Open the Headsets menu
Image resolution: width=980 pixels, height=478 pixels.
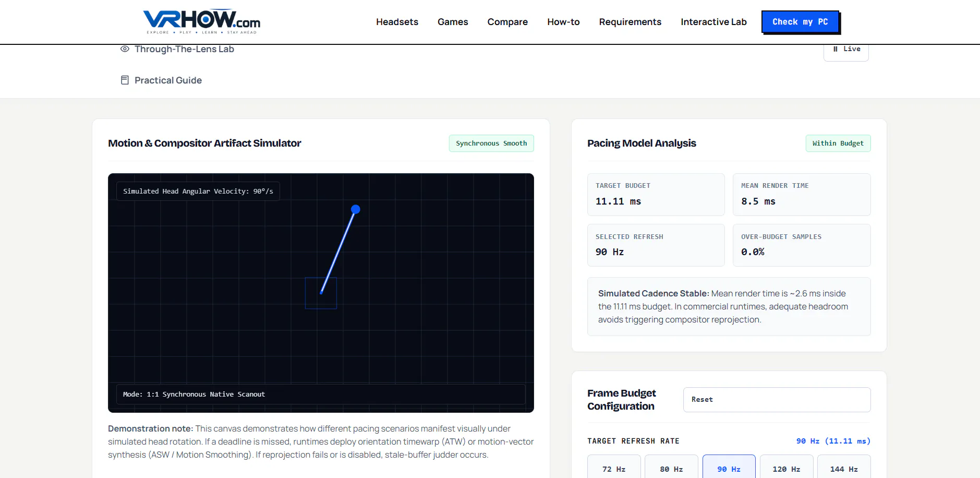click(x=397, y=22)
